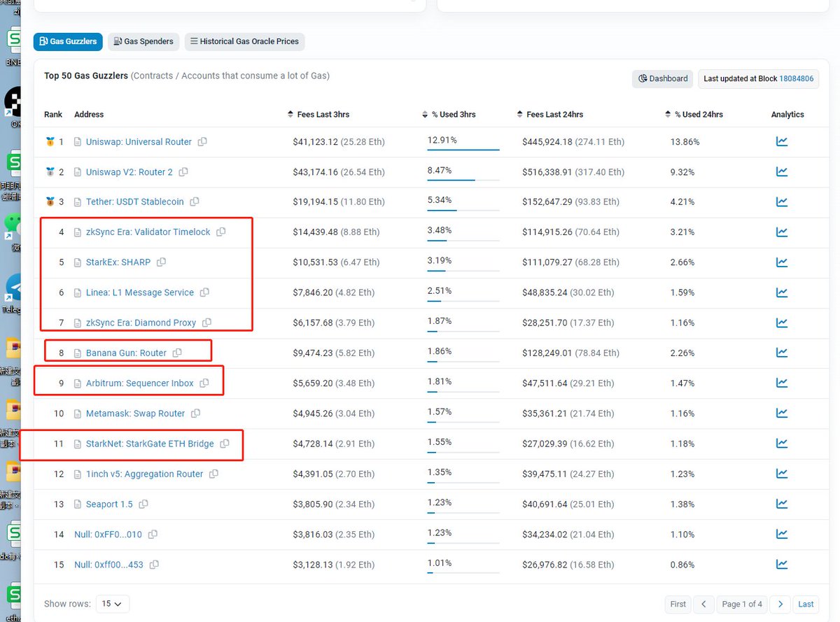Open zkSync Era: Validator Timelock link
Screen dimensions: 840x622
coord(148,232)
